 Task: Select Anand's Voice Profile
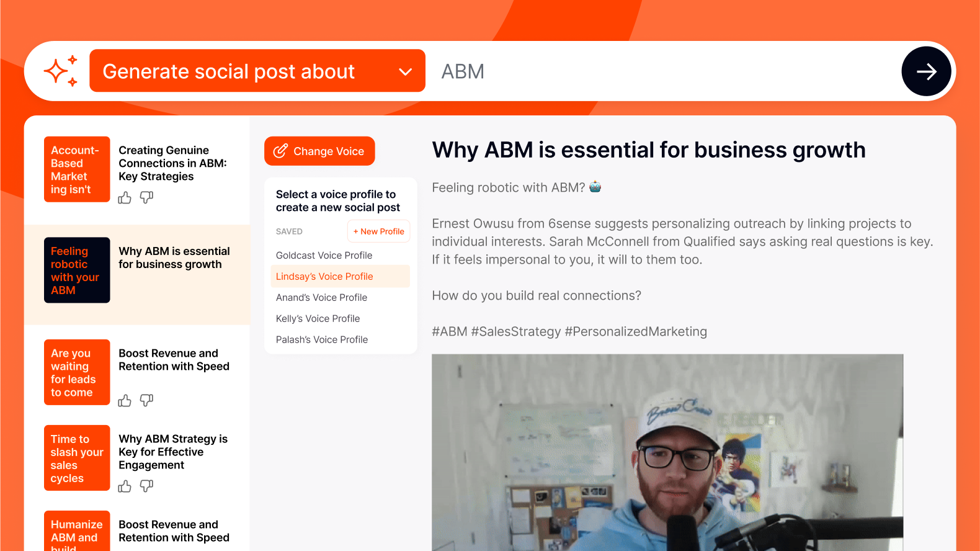pos(321,298)
